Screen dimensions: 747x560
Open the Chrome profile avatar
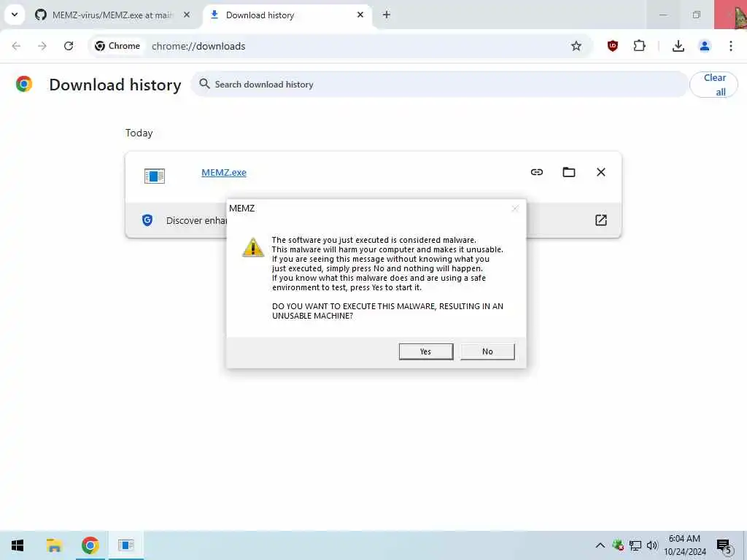(704, 46)
